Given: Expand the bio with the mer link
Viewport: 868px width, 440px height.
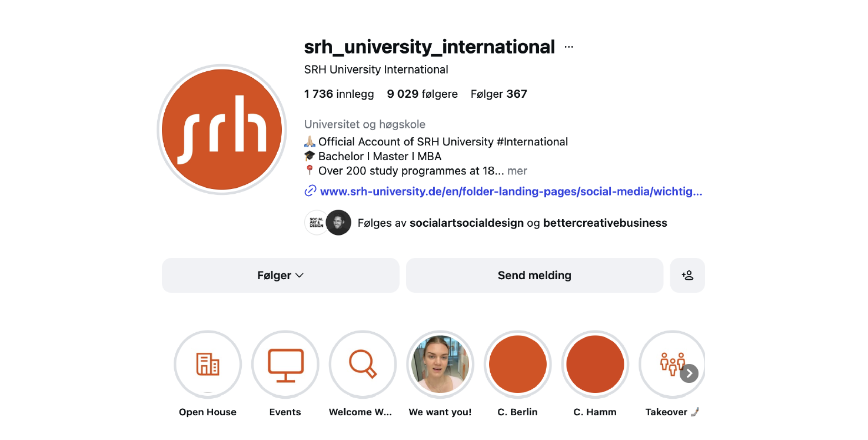Looking at the screenshot, I should click(517, 171).
